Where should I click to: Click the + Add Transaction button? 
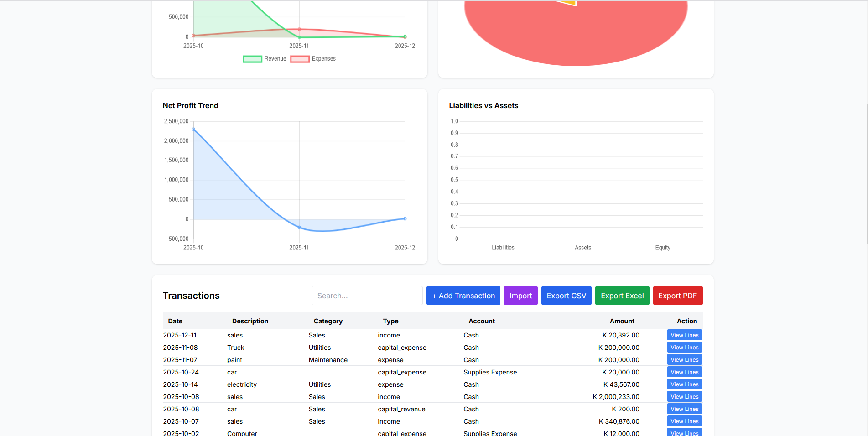tap(463, 296)
